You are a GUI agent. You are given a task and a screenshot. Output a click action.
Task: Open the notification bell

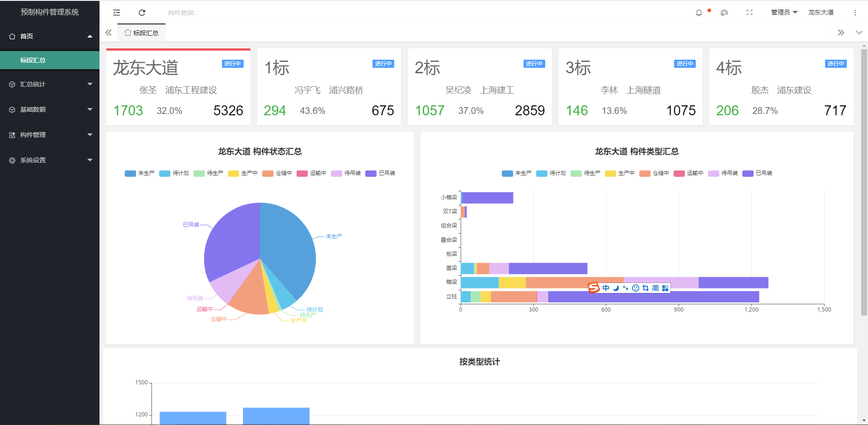pos(698,13)
